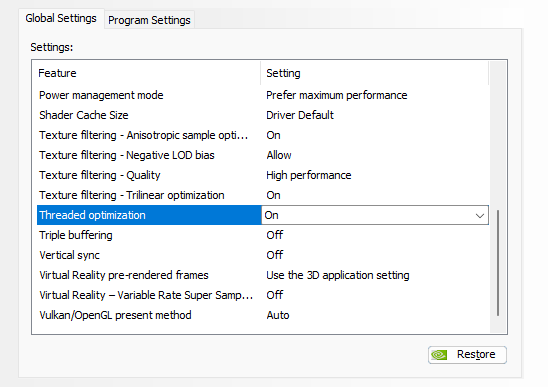Select the Texture filtering - Negative LOD bias row
The width and height of the screenshot is (548, 387).
(263, 155)
